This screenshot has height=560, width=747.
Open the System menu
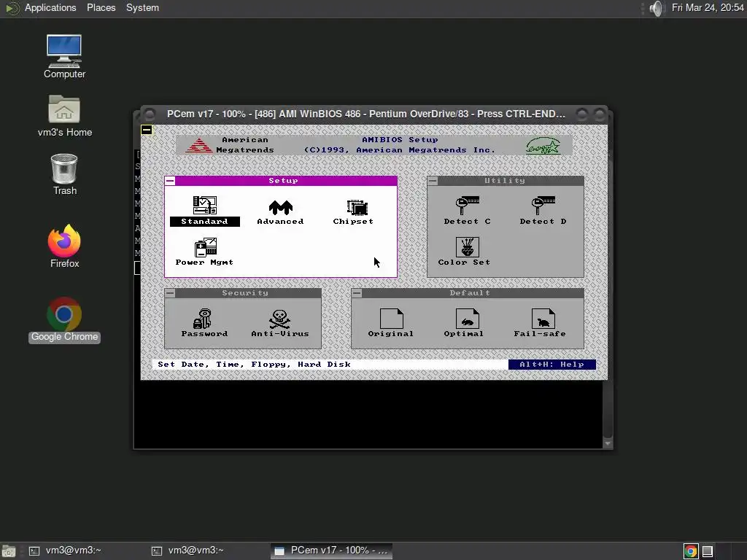(142, 7)
